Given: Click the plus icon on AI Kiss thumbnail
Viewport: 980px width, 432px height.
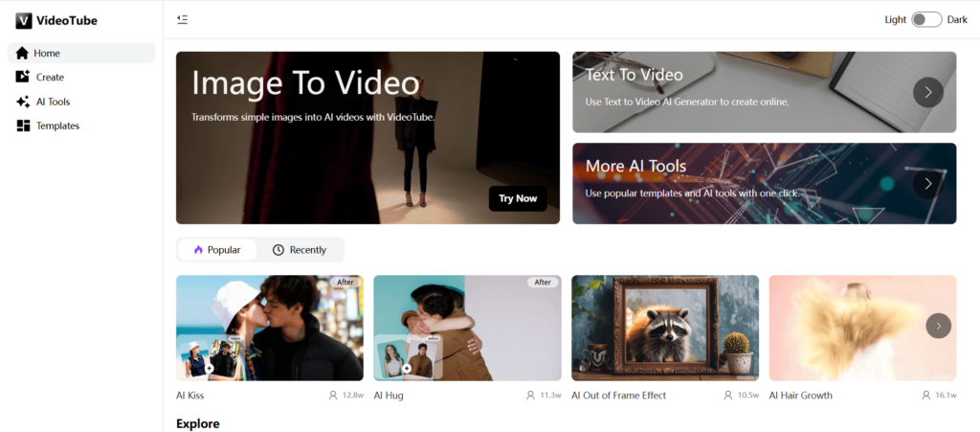Looking at the screenshot, I should tap(210, 368).
